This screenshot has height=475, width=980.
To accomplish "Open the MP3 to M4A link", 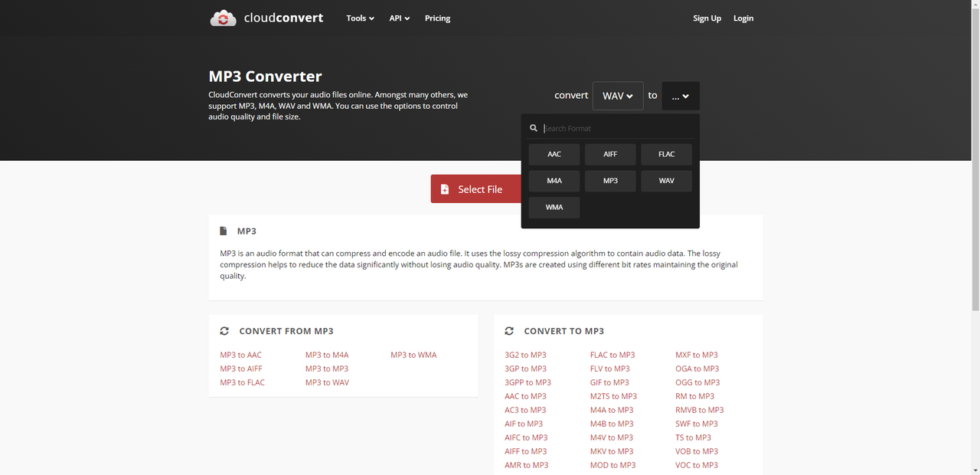I will click(327, 355).
